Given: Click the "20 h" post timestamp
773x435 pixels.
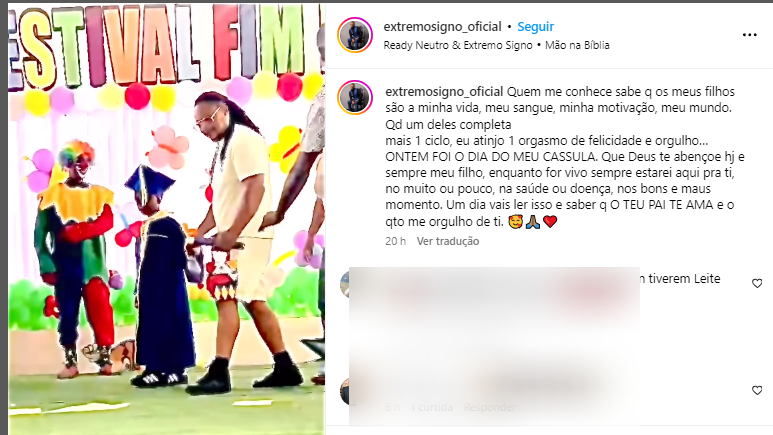Looking at the screenshot, I should pos(395,241).
